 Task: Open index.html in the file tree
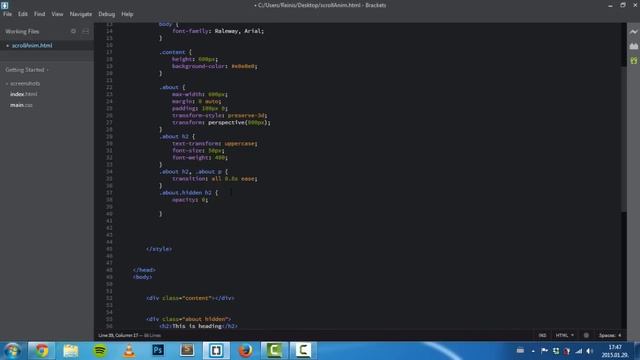click(24, 94)
